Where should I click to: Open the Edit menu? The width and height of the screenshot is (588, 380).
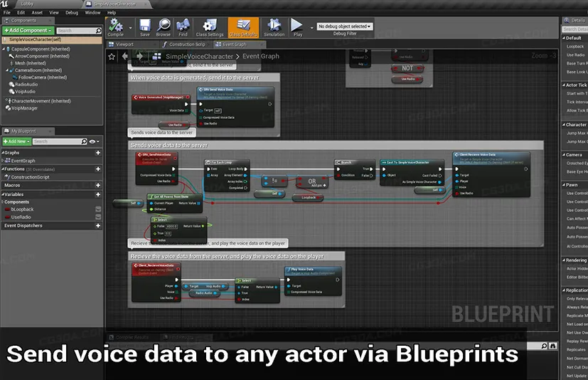pos(21,12)
